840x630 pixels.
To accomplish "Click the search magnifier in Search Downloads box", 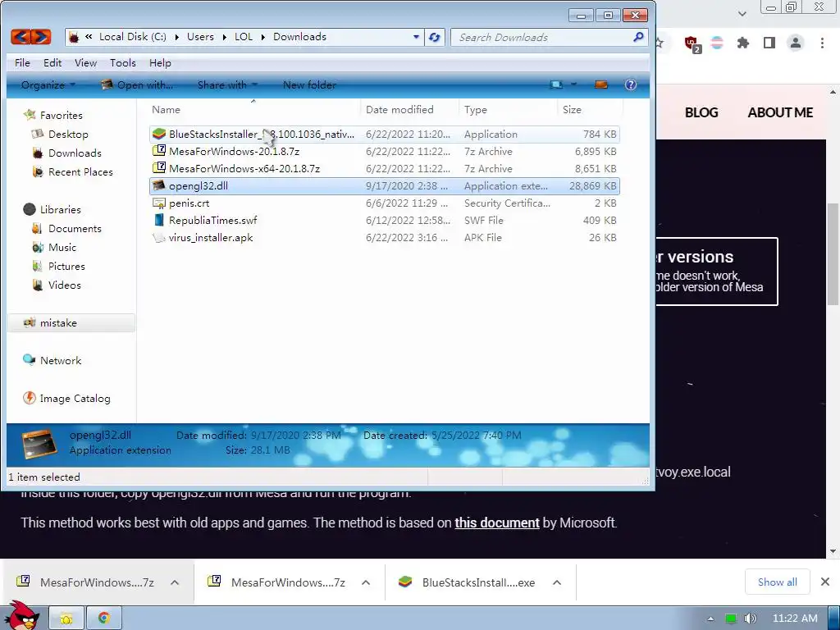I will click(x=638, y=37).
